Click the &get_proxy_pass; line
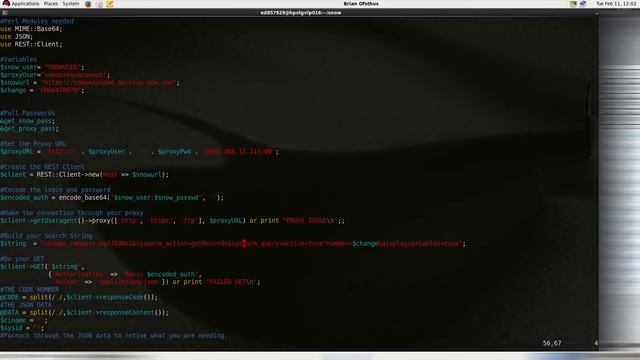The width and height of the screenshot is (640, 360). pos(29,129)
